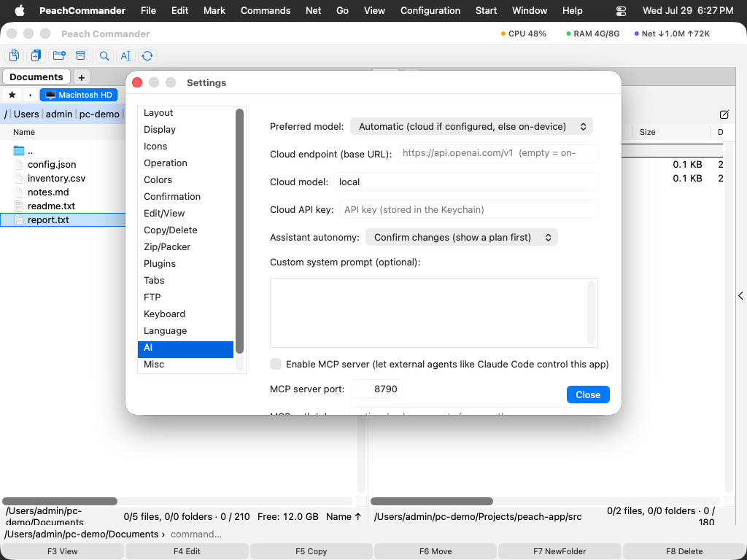Click the Custom system prompt text area
Image resolution: width=747 pixels, height=560 pixels.
pyautogui.click(x=433, y=313)
